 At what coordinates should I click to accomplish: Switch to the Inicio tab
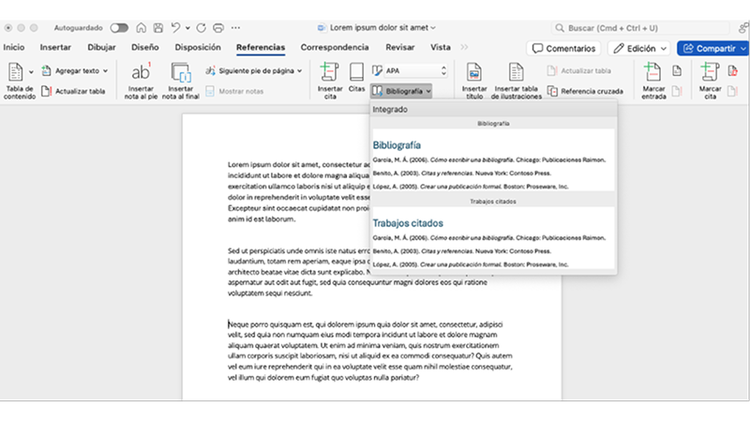14,47
